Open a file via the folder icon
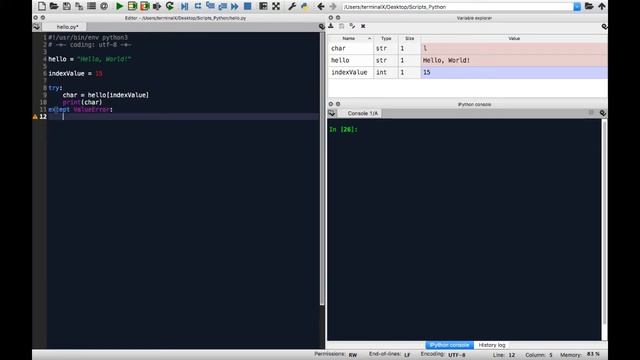The image size is (640, 360). (x=54, y=6)
